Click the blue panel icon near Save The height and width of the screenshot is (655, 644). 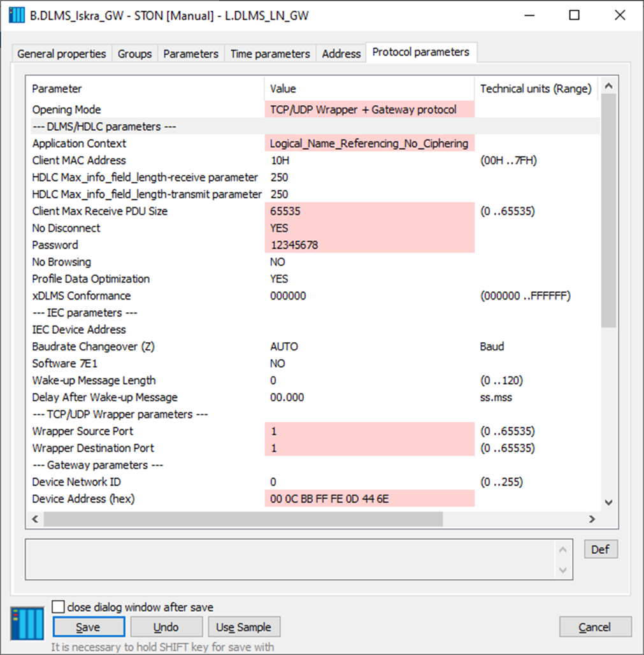point(28,623)
